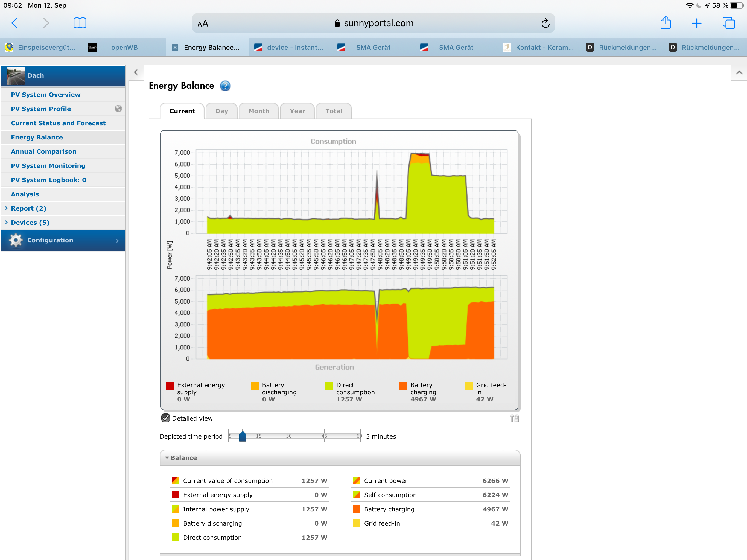Switch to the Month tab

pos(259,111)
